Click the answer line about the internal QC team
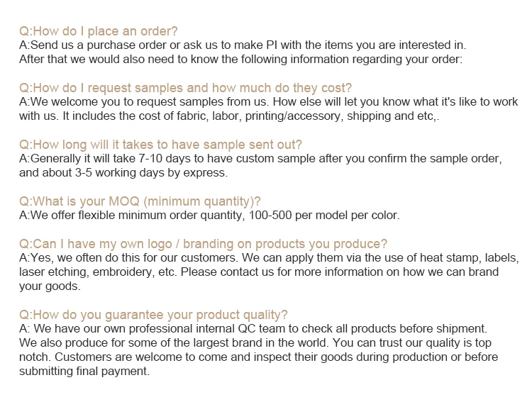 [x=253, y=329]
